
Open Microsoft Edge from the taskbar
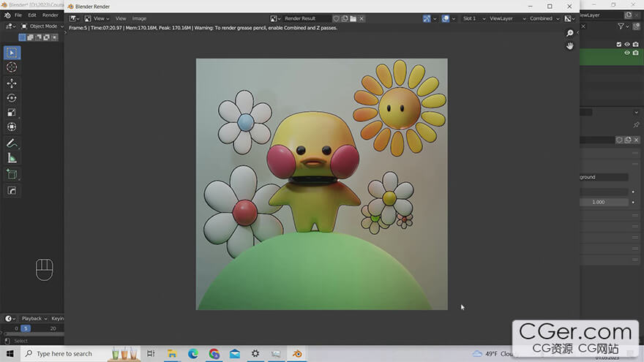pyautogui.click(x=193, y=353)
